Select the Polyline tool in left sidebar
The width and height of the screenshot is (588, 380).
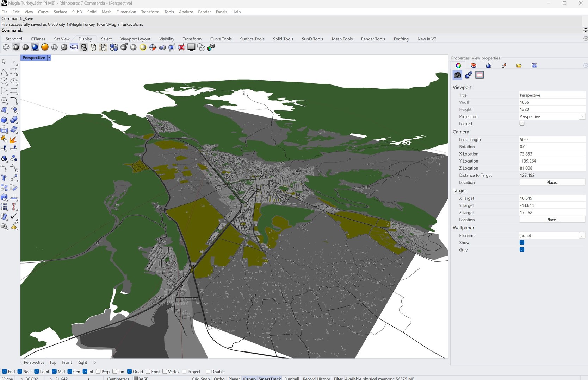coord(4,72)
